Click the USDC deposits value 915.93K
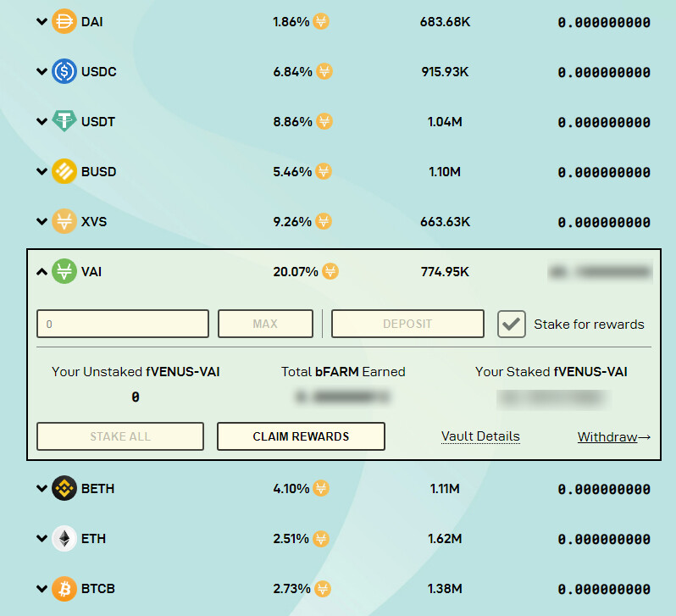The width and height of the screenshot is (676, 616). point(445,72)
